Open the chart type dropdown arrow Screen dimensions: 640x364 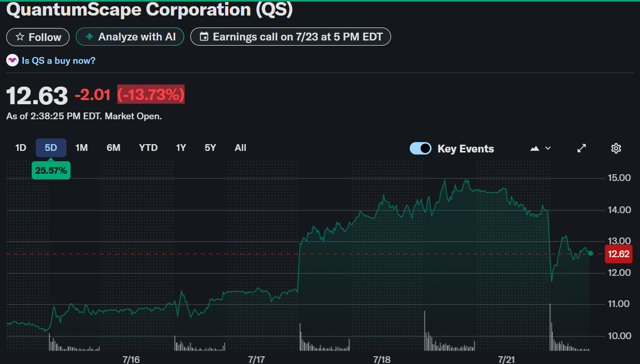[x=548, y=149]
